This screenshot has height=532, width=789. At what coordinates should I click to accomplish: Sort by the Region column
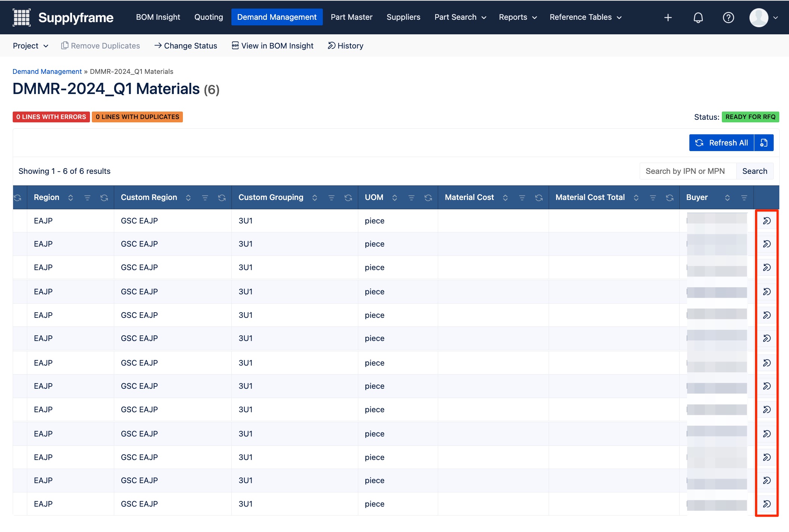coord(71,198)
